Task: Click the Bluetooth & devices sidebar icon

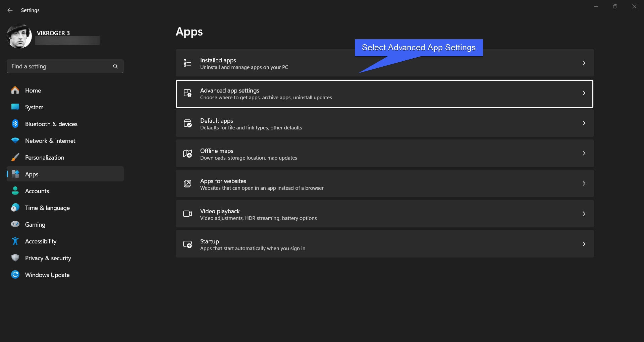Action: coord(15,124)
